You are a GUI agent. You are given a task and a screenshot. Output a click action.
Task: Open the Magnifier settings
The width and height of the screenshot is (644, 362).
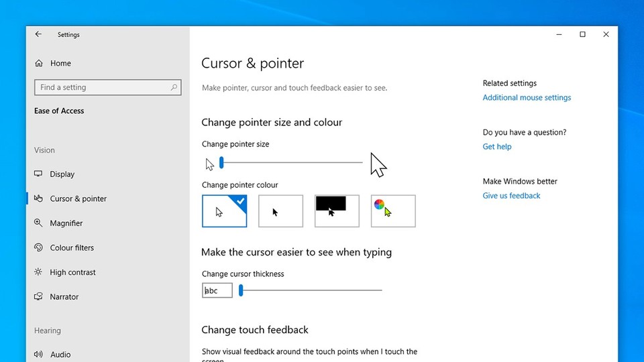click(66, 223)
